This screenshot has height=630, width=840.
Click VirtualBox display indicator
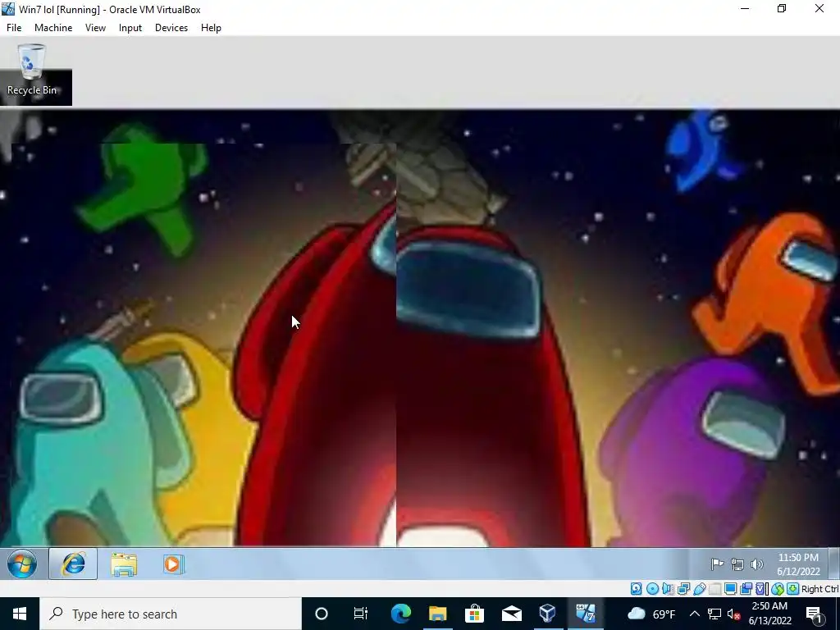730,589
